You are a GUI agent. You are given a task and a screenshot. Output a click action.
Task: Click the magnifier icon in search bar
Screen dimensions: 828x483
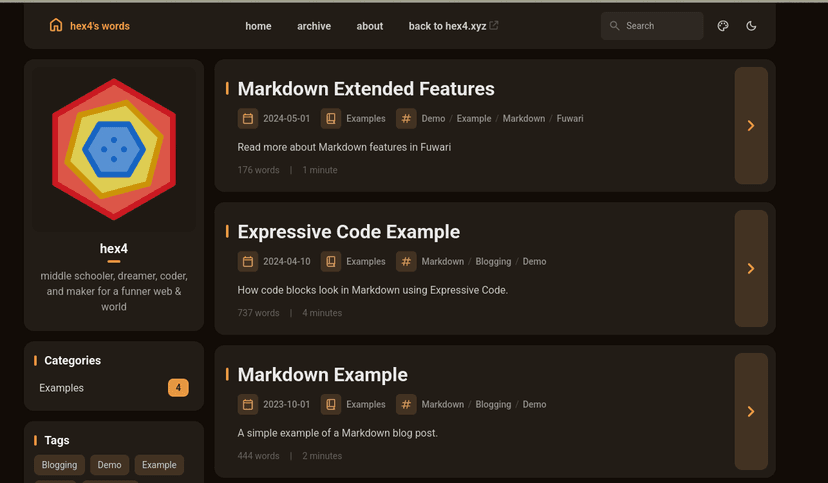[615, 26]
